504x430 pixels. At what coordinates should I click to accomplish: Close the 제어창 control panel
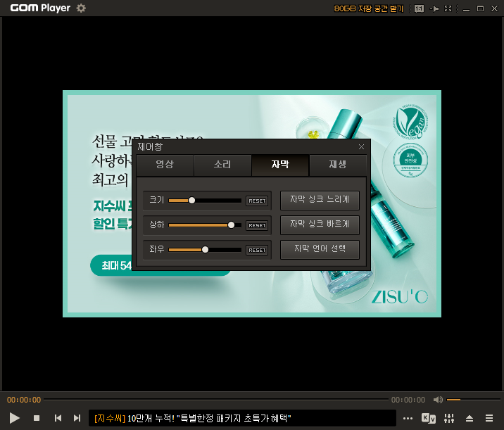361,147
